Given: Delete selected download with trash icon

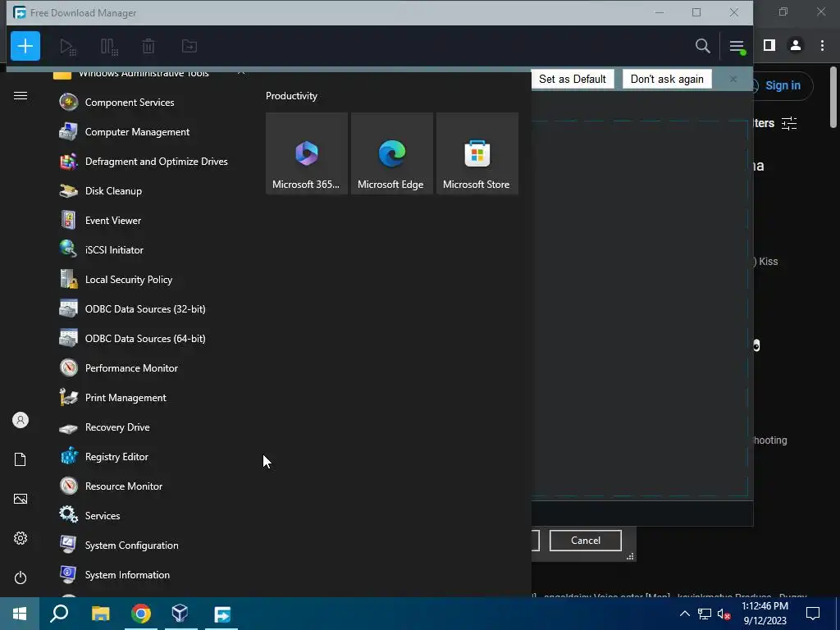Looking at the screenshot, I should (148, 47).
